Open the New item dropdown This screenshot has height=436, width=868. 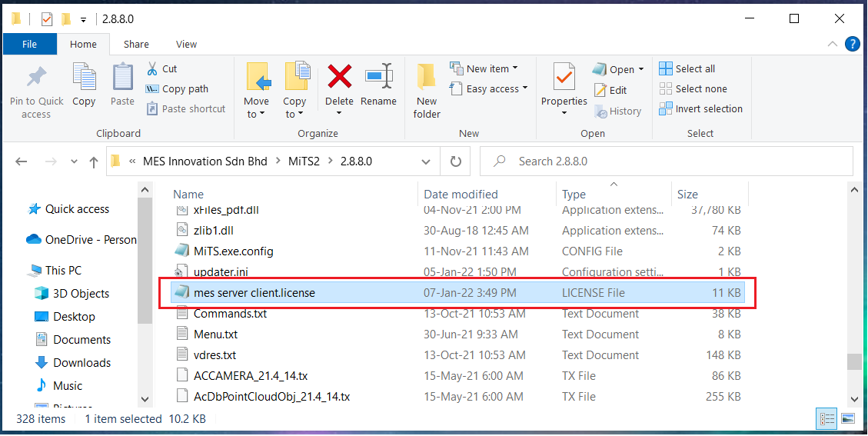point(484,68)
